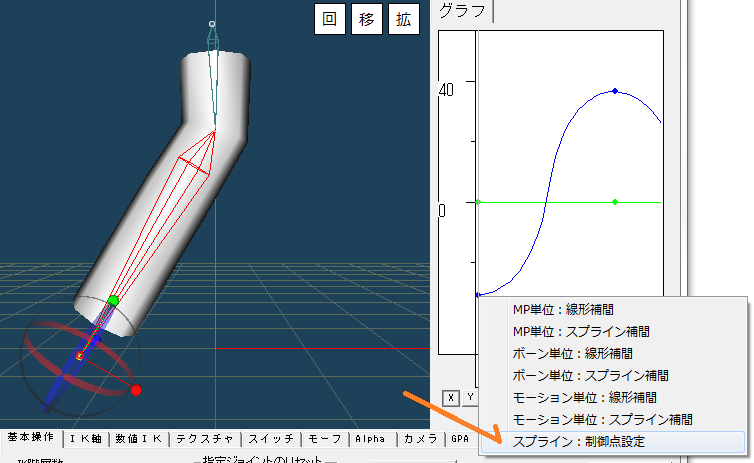Viewport: 754px width, 463px height.
Task: Open the テクスチャ tab
Action: [204, 439]
